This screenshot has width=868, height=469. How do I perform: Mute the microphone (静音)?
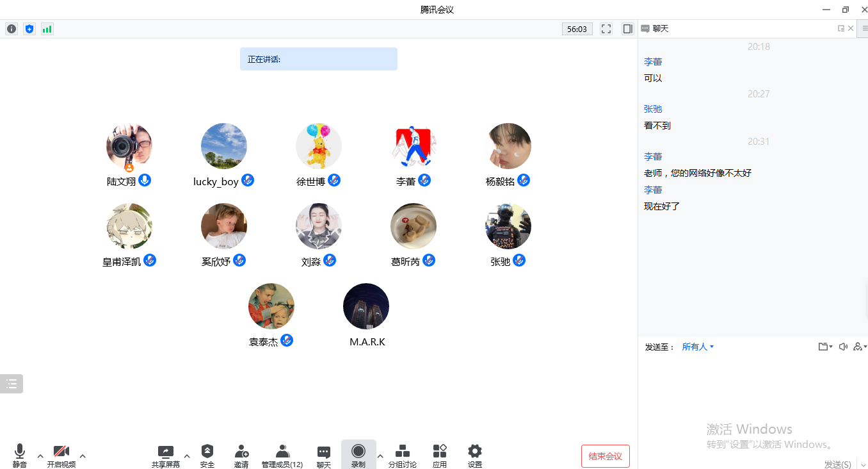pos(20,456)
